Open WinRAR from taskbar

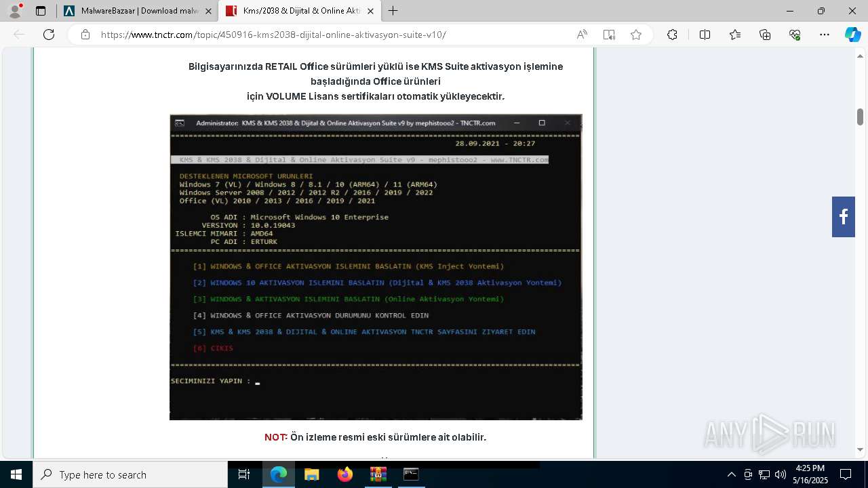[378, 474]
